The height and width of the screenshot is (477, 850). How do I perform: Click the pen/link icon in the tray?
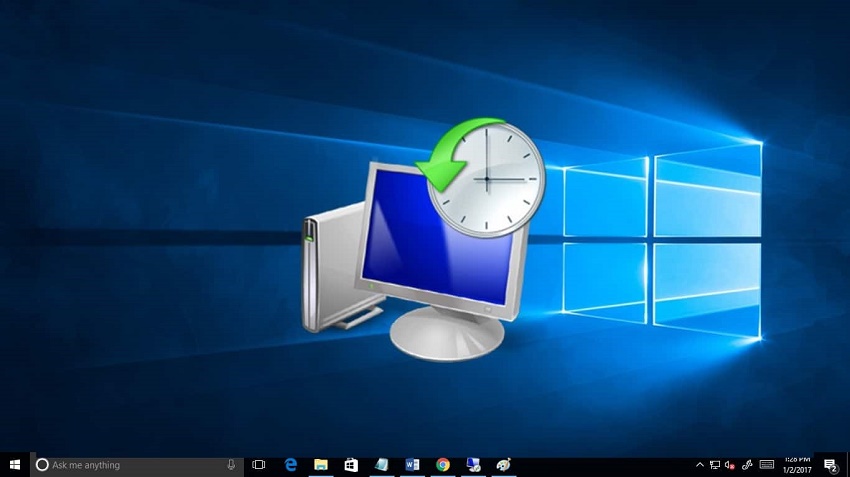point(748,465)
